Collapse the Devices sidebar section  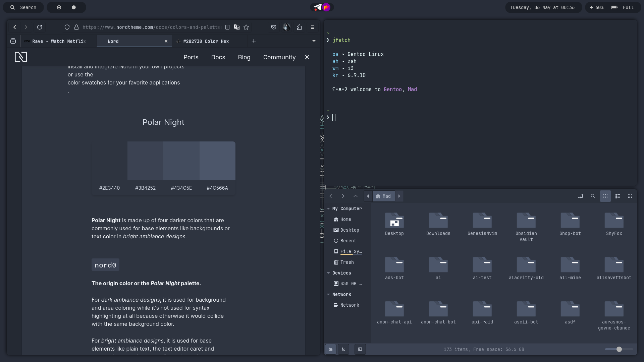[x=328, y=273]
